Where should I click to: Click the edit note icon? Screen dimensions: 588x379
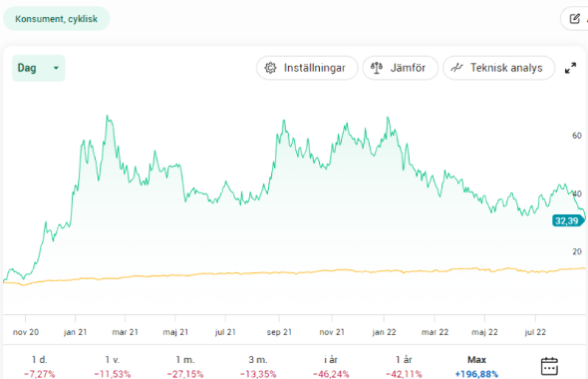[x=574, y=19]
